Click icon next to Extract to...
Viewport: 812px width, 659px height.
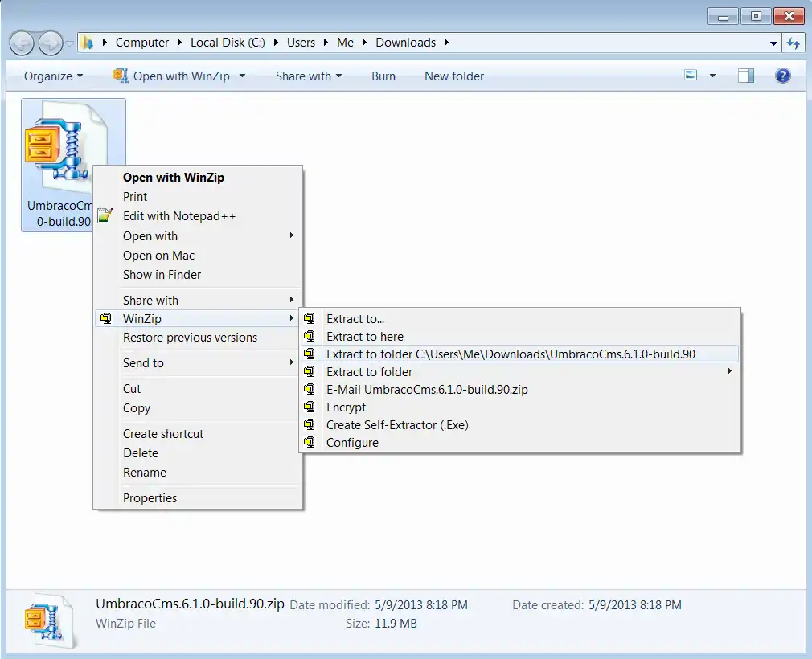tap(310, 318)
